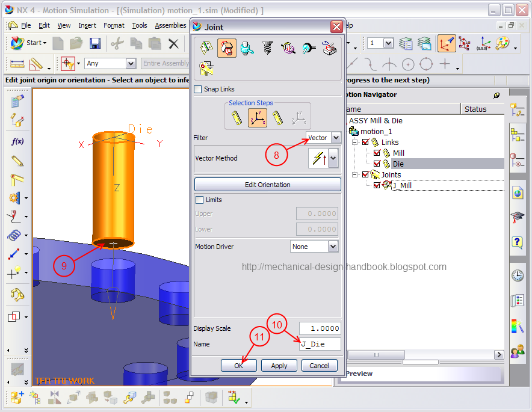532x412 pixels.
Task: Open the Filter dropdown set to Vector
Action: (x=323, y=138)
